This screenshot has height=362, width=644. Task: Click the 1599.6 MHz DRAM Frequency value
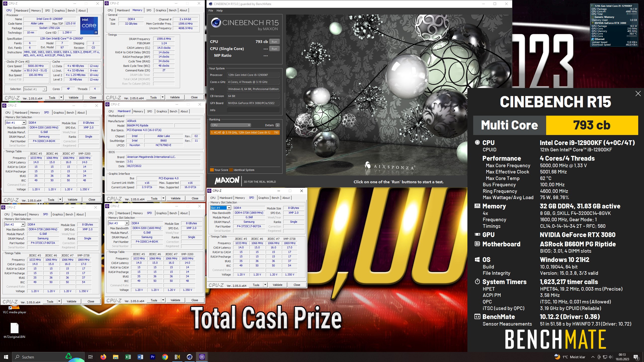[x=164, y=39]
